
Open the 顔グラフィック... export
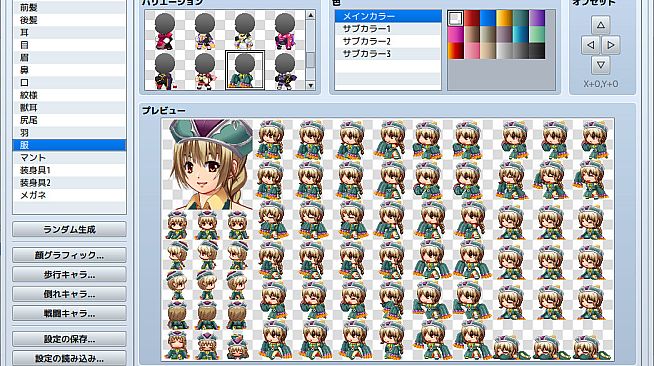69,255
